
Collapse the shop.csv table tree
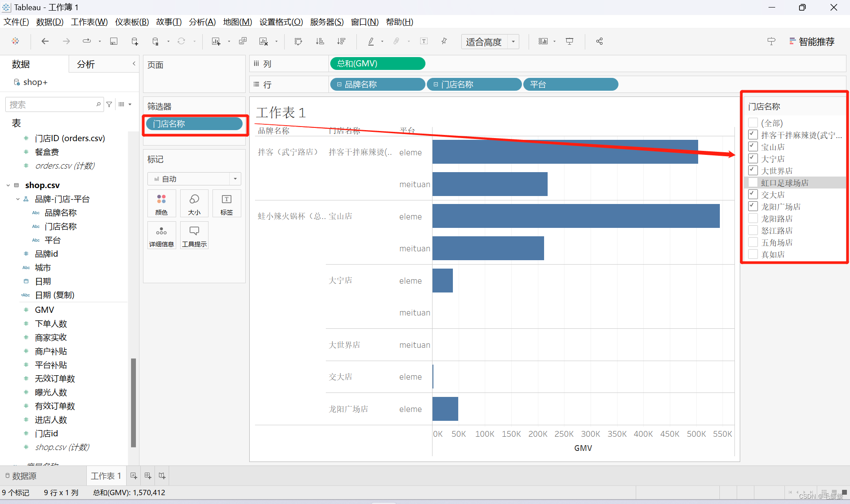(8, 185)
